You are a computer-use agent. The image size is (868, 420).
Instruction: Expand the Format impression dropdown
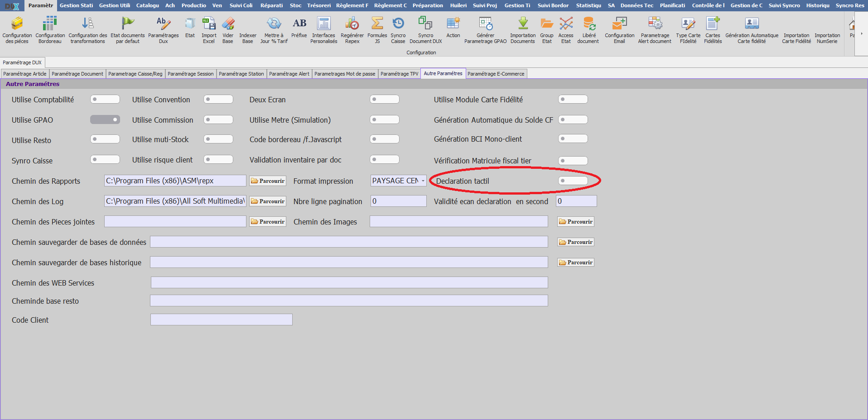tap(423, 181)
